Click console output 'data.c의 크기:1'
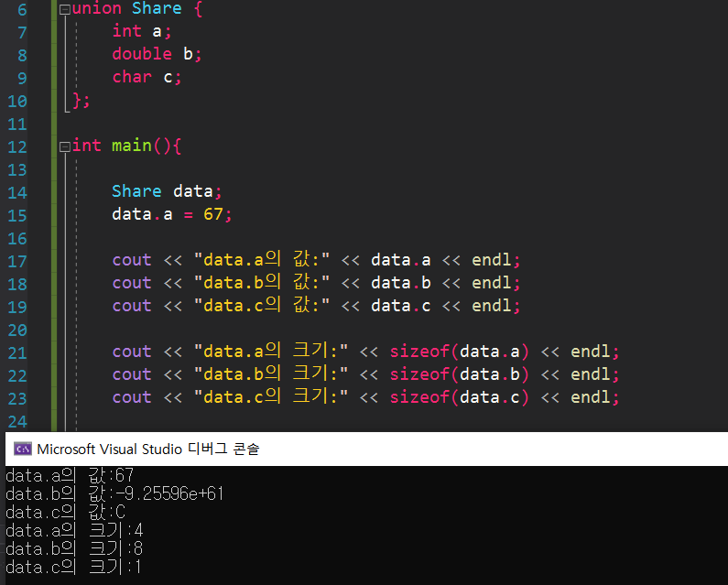The width and height of the screenshot is (728, 585). (73, 567)
